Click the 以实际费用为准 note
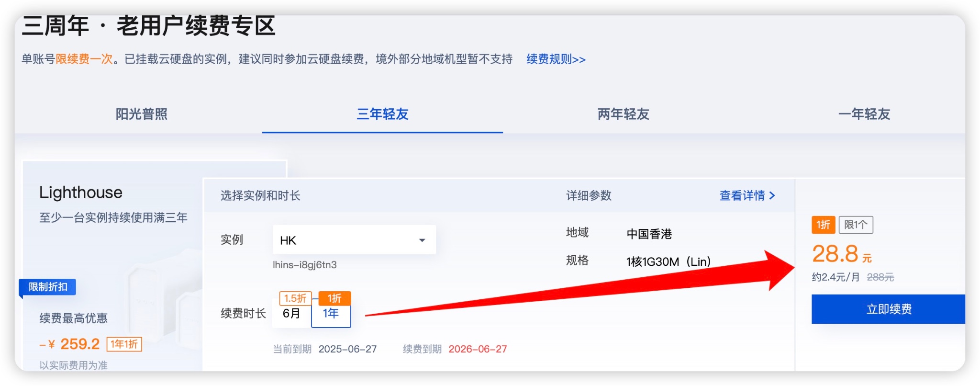The image size is (980, 386). click(x=73, y=365)
